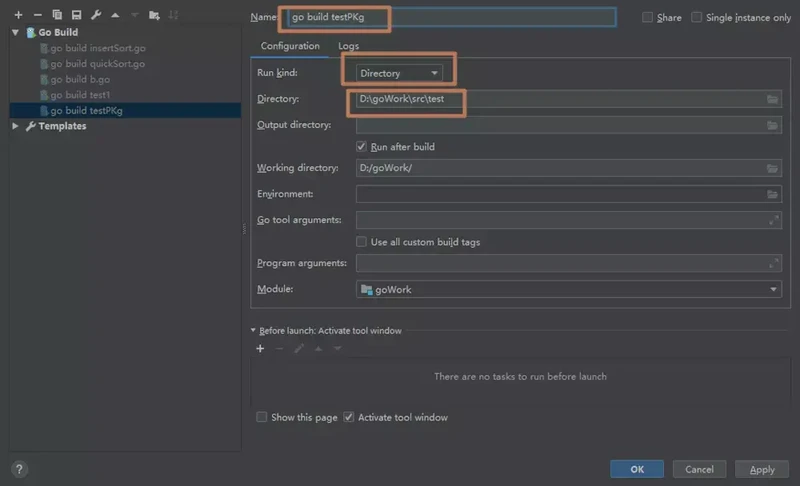The image size is (800, 486).
Task: Open the Module goWork dropdown
Action: [x=568, y=289]
